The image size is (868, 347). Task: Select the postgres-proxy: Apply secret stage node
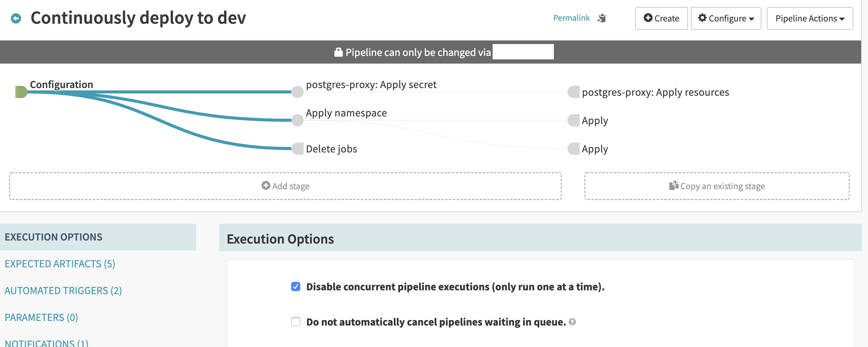click(297, 92)
